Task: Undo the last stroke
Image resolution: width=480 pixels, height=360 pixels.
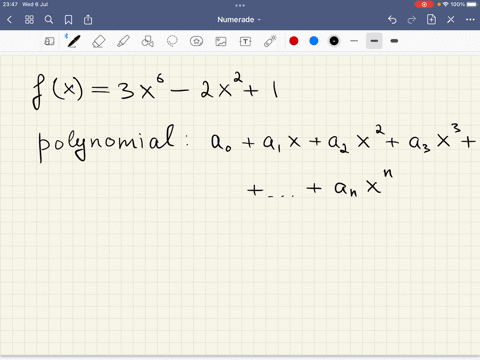Action: click(x=392, y=20)
